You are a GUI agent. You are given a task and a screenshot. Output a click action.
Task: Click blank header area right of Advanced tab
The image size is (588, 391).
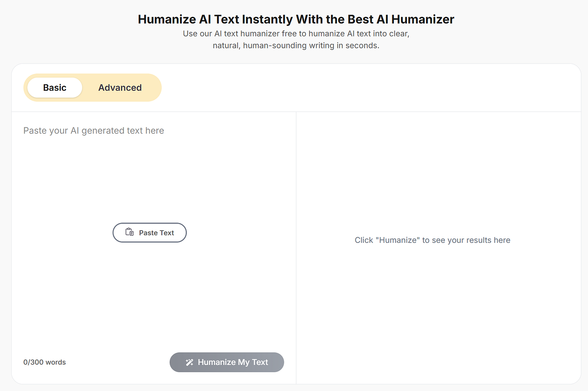point(370,88)
